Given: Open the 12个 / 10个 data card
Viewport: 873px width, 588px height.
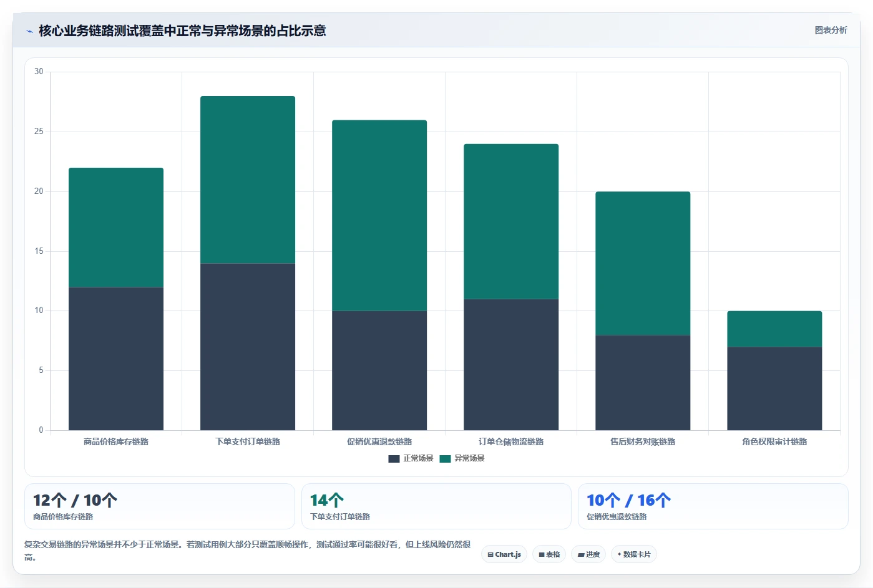Looking at the screenshot, I should tap(160, 506).
